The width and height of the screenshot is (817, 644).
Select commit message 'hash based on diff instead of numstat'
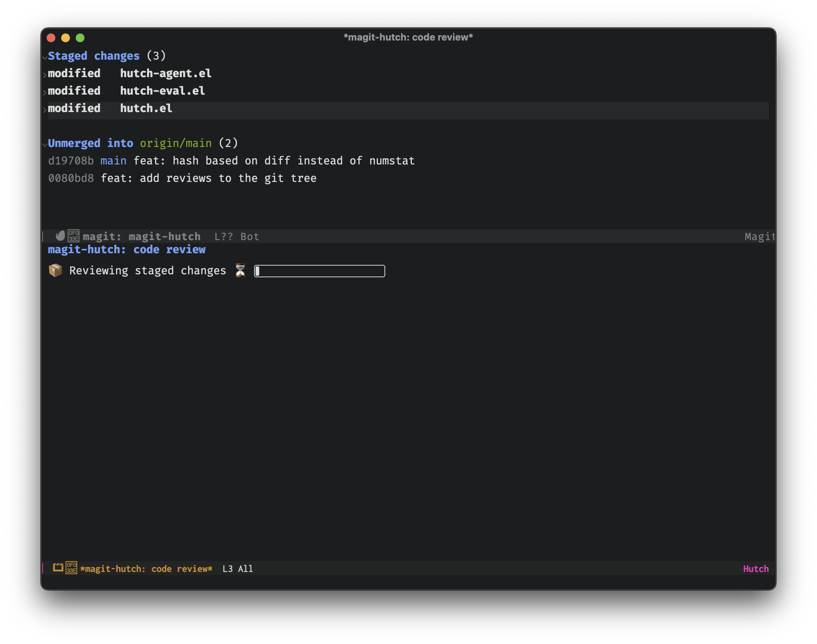point(293,160)
